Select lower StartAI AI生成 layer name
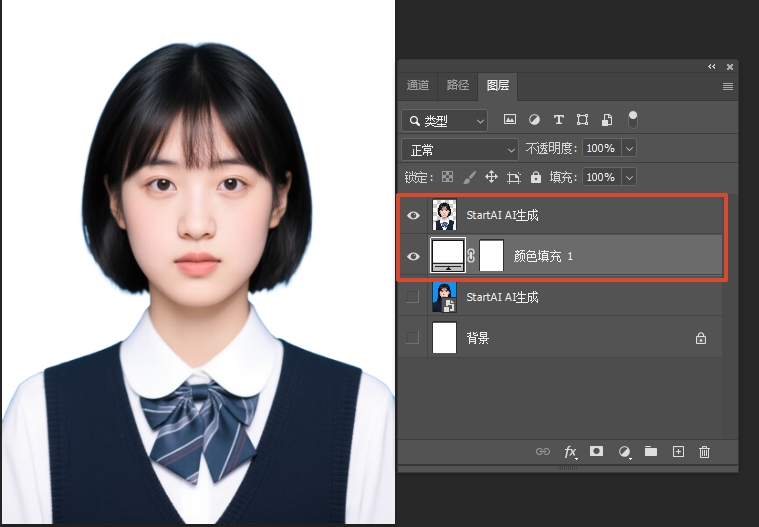Screen dimensions: 759x527 (x=502, y=297)
